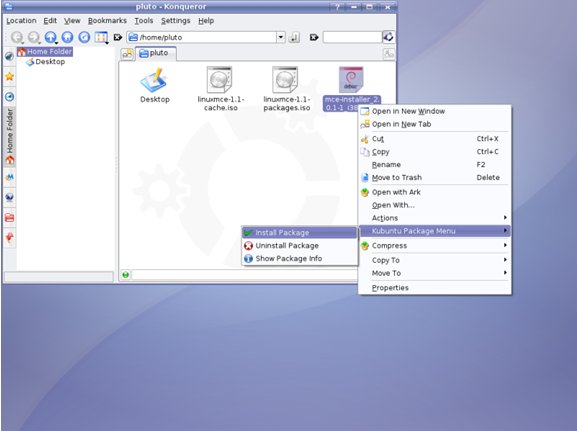Open the History clock sidebar icon
The width and height of the screenshot is (577, 431).
[x=9, y=96]
